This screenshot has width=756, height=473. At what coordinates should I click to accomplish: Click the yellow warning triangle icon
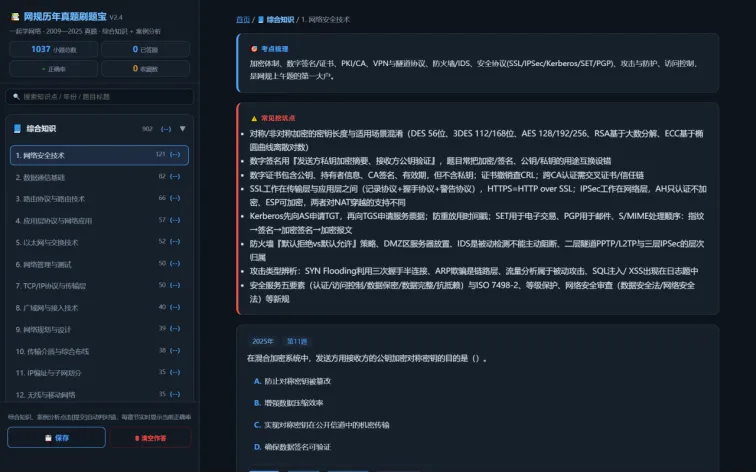coord(254,118)
